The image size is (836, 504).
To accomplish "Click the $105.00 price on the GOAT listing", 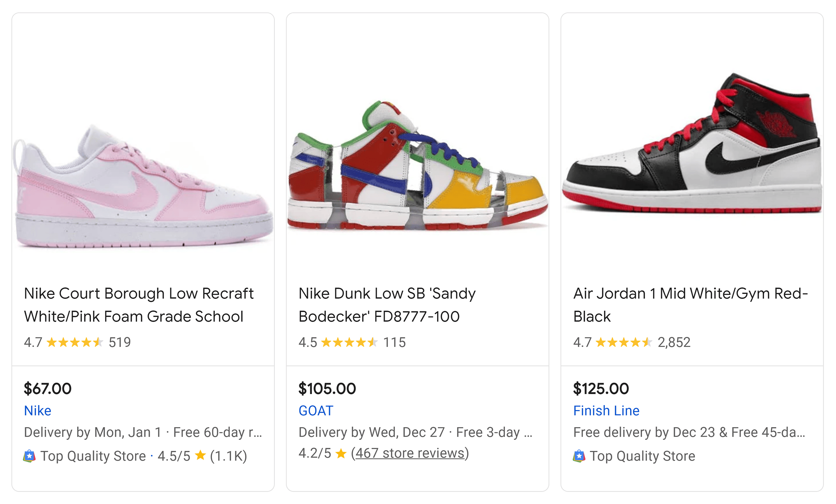I will (327, 388).
